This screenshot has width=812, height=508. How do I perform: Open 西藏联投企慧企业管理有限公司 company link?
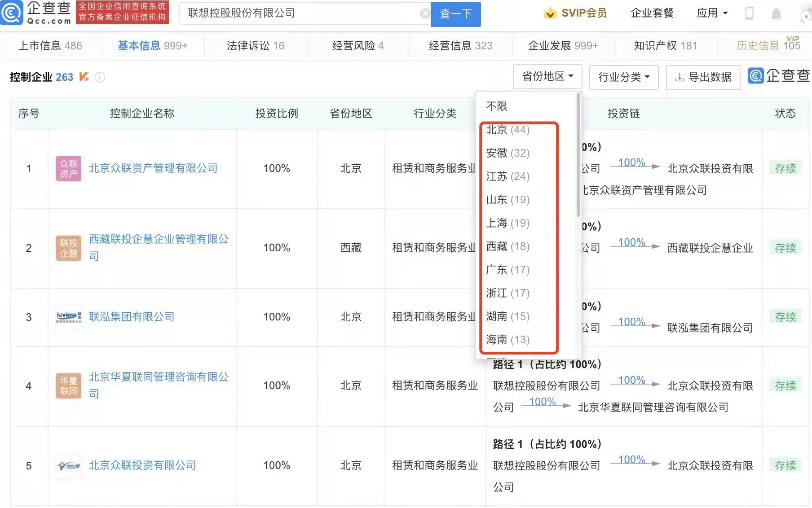pos(159,247)
